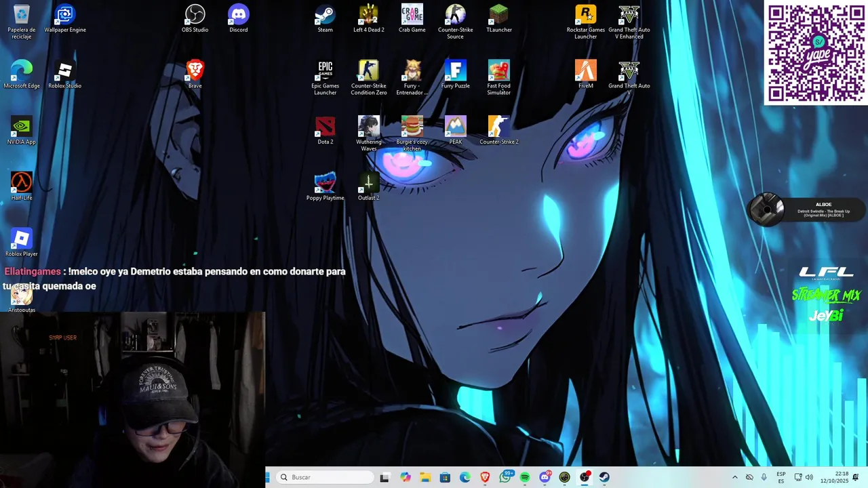Screen dimensions: 868x488
Task: Click the ALBOE now-playing song widget
Action: pyautogui.click(x=807, y=209)
